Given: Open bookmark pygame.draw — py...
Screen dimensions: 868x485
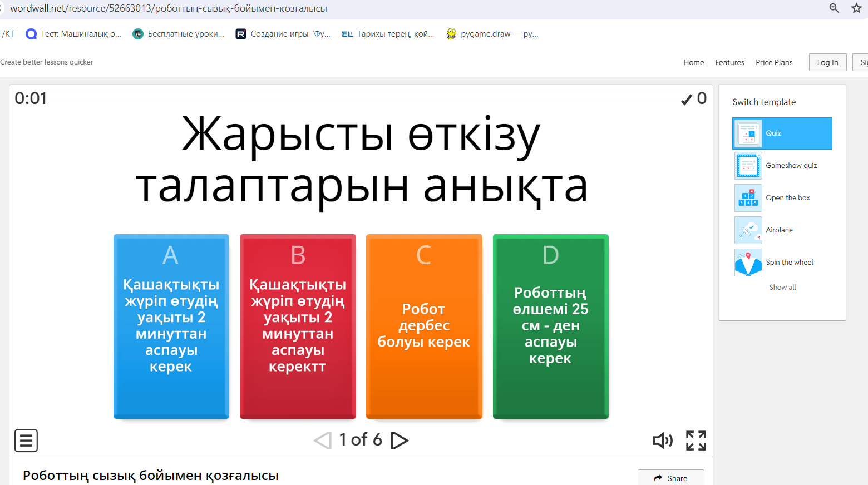Looking at the screenshot, I should pos(492,34).
